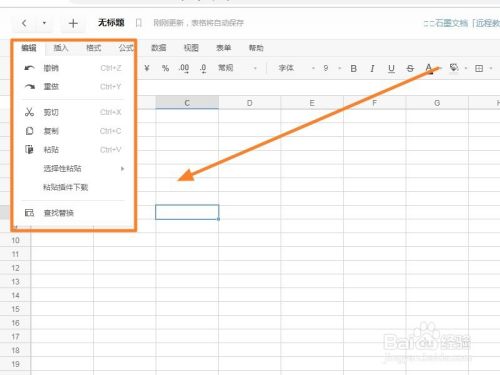500x375 pixels.
Task: Choose 复制 copy in the edit menu
Action: pos(73,131)
